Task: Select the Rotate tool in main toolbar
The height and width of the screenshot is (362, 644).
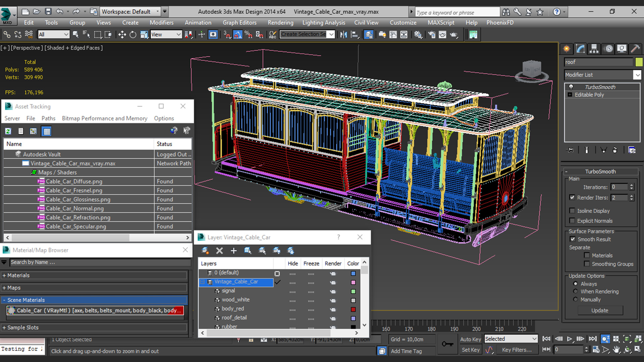Action: tap(133, 35)
